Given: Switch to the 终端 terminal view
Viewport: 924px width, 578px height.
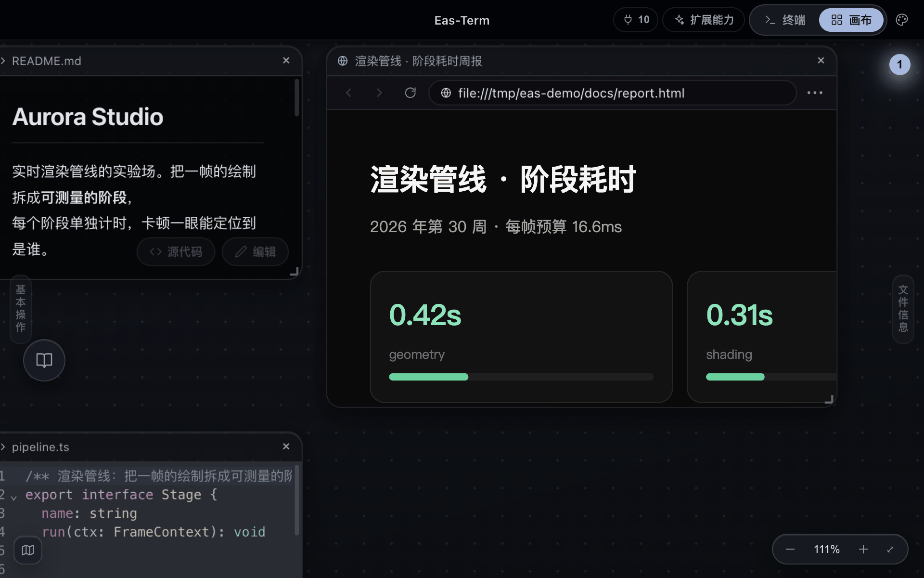Looking at the screenshot, I should coord(785,20).
